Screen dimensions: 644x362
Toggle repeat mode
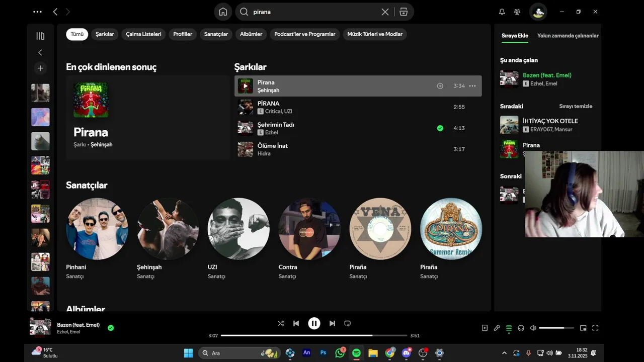[x=347, y=323]
